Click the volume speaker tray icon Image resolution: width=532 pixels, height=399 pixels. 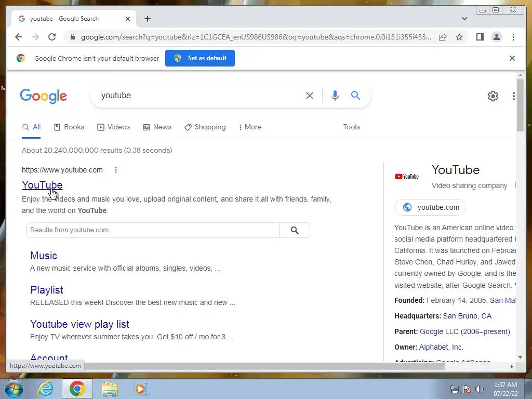point(479,389)
